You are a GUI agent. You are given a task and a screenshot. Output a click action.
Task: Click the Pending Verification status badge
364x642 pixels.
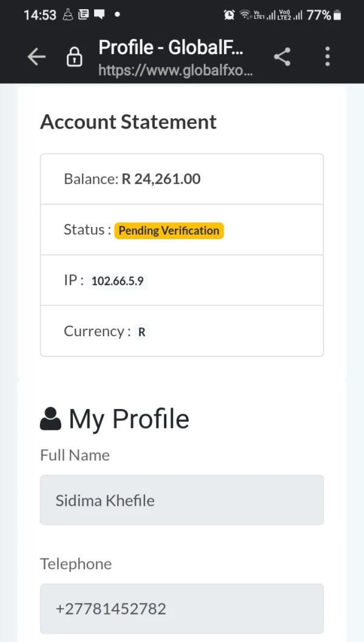(169, 231)
